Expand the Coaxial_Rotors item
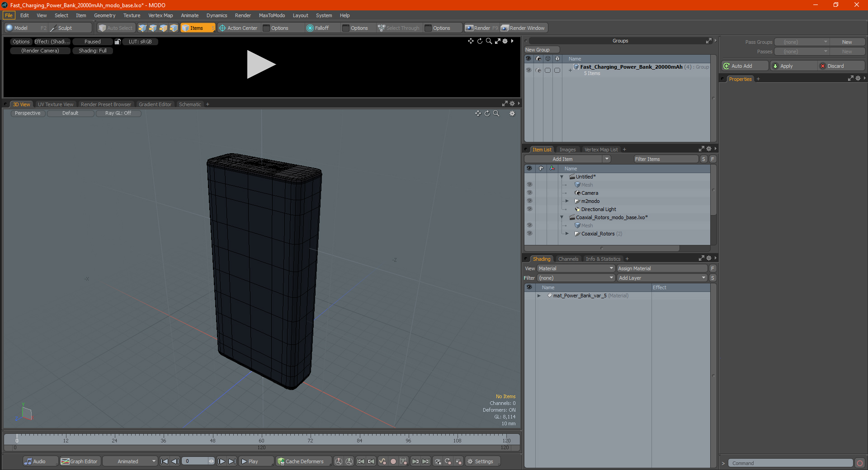The width and height of the screenshot is (868, 470). (567, 234)
